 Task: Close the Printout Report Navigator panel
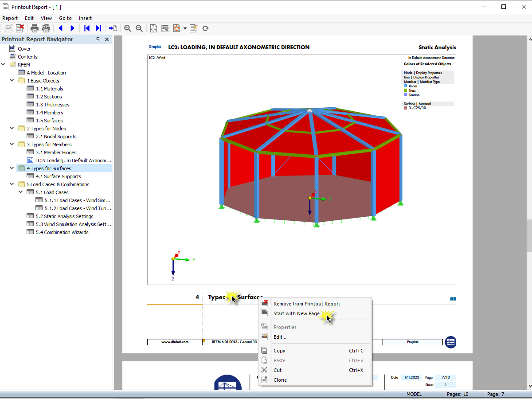(x=107, y=39)
